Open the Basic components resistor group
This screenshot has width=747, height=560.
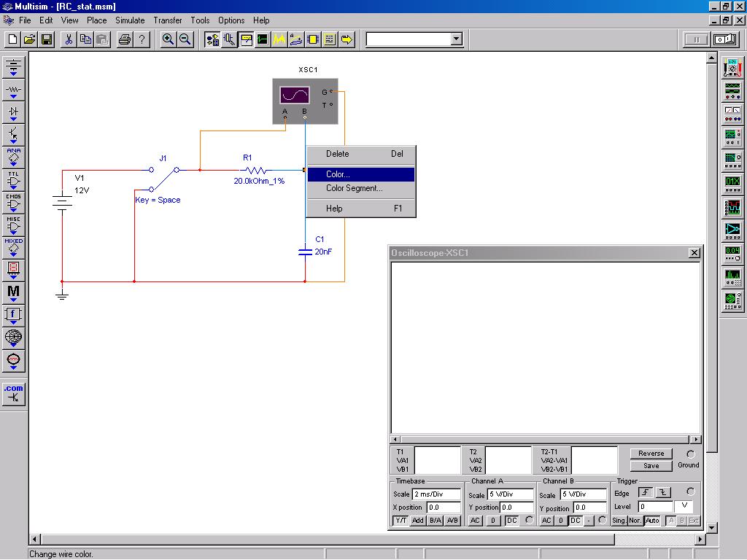point(13,90)
